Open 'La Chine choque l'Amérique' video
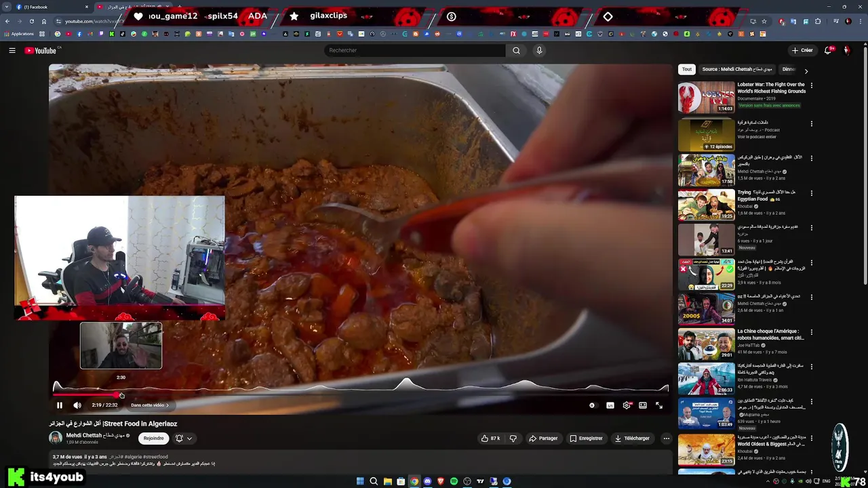 [771, 335]
